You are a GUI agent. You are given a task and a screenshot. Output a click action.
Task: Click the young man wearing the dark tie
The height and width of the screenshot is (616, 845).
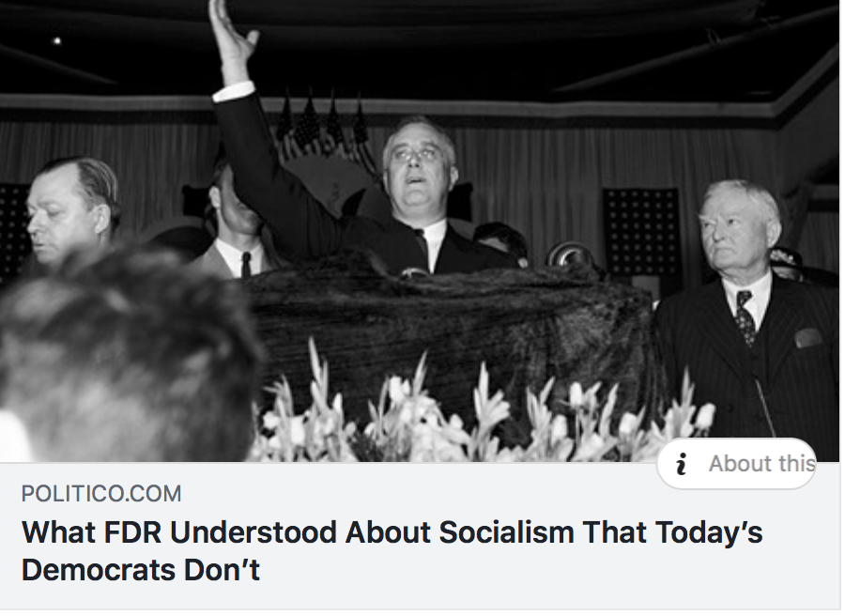click(238, 232)
